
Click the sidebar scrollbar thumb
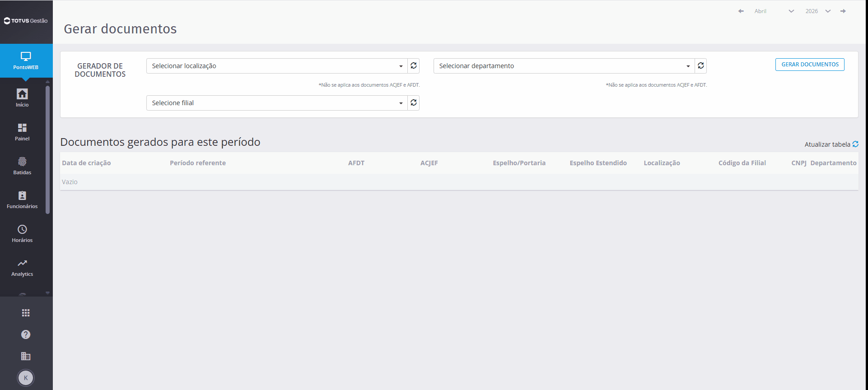tap(48, 150)
